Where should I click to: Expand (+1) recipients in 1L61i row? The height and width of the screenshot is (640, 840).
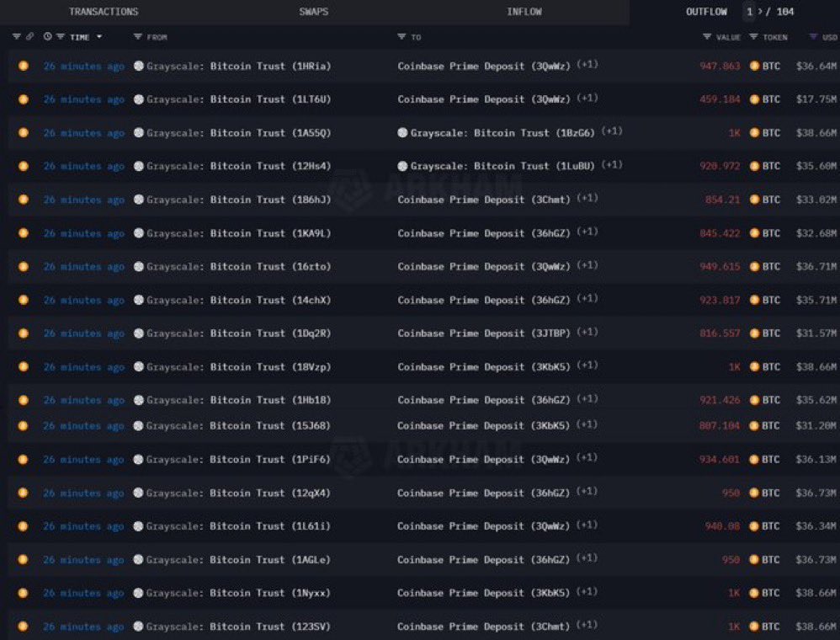[587, 525]
